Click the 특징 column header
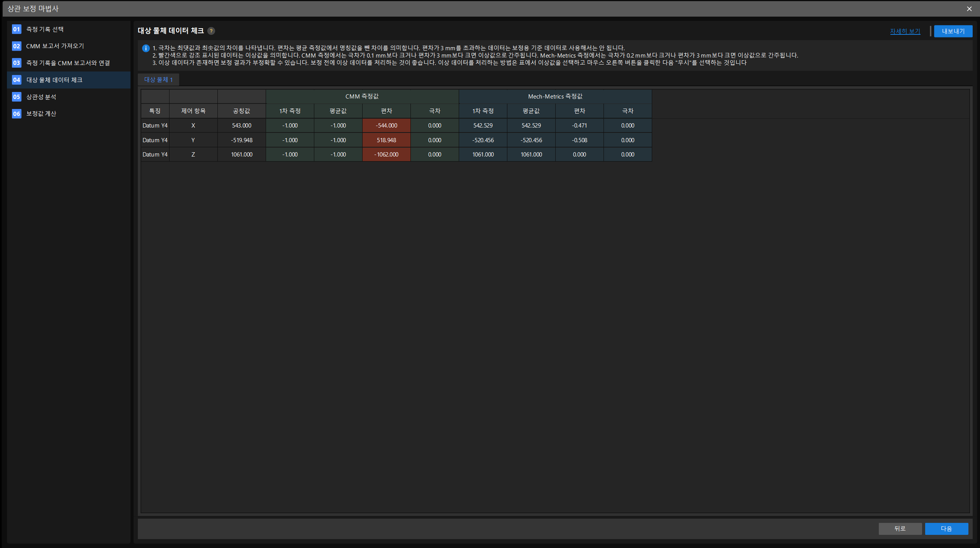This screenshot has height=548, width=980. point(155,111)
